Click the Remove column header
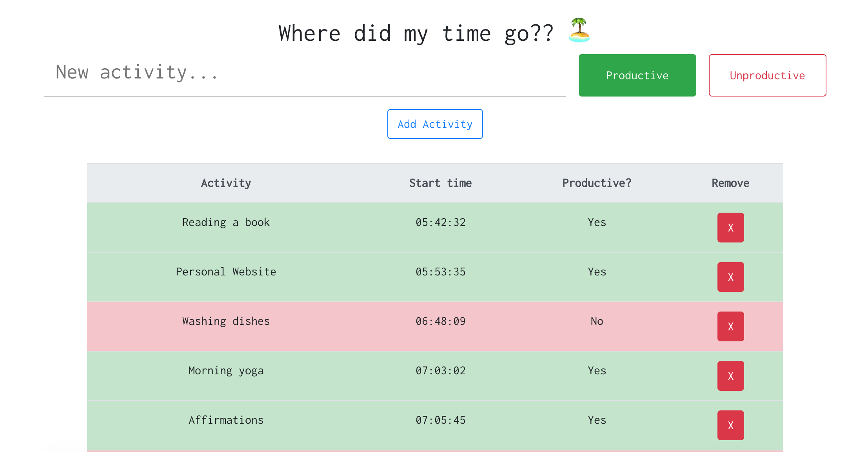This screenshot has height=452, width=868. 730,183
